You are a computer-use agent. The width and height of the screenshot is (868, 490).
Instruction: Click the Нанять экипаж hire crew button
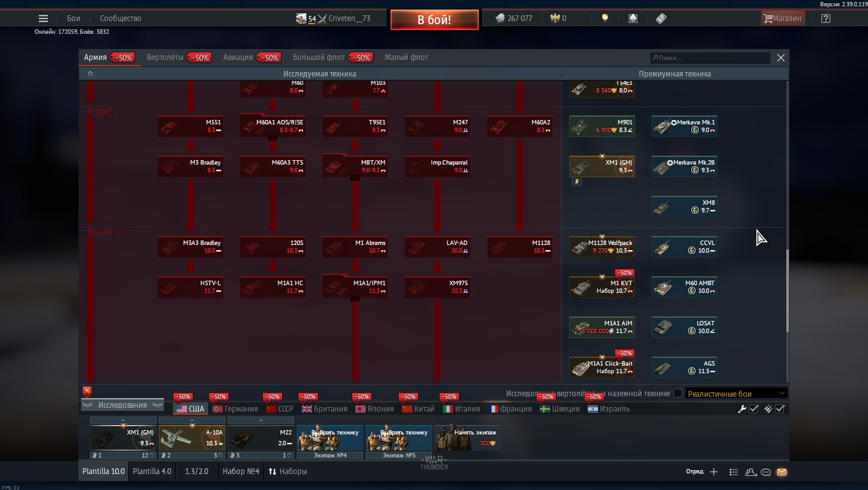(467, 438)
